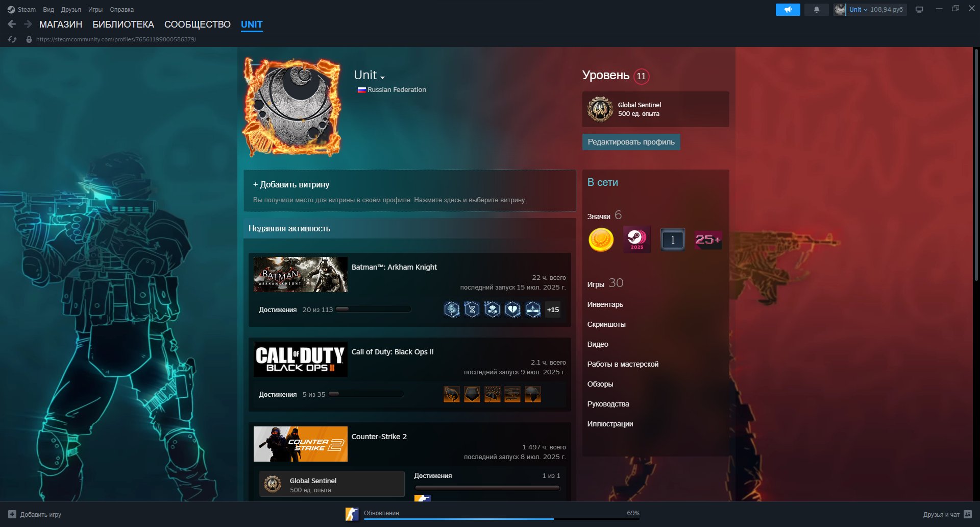
Task: Click the first Batman achievement icon
Action: [x=452, y=309]
